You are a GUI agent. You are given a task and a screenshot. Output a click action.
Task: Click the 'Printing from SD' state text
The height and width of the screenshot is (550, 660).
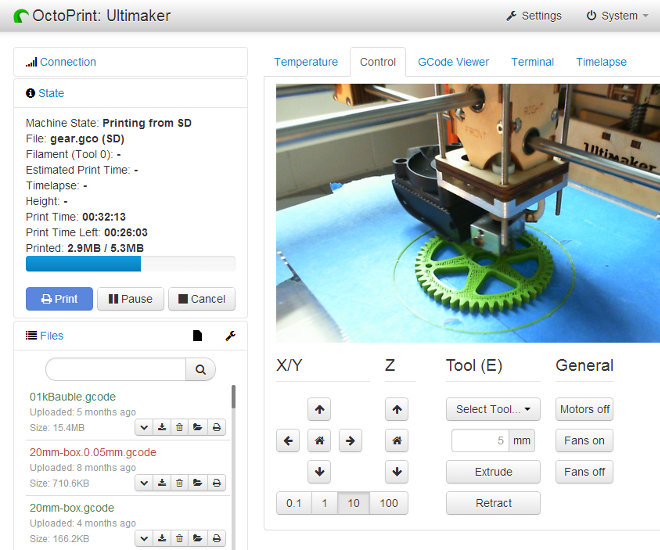point(147,123)
